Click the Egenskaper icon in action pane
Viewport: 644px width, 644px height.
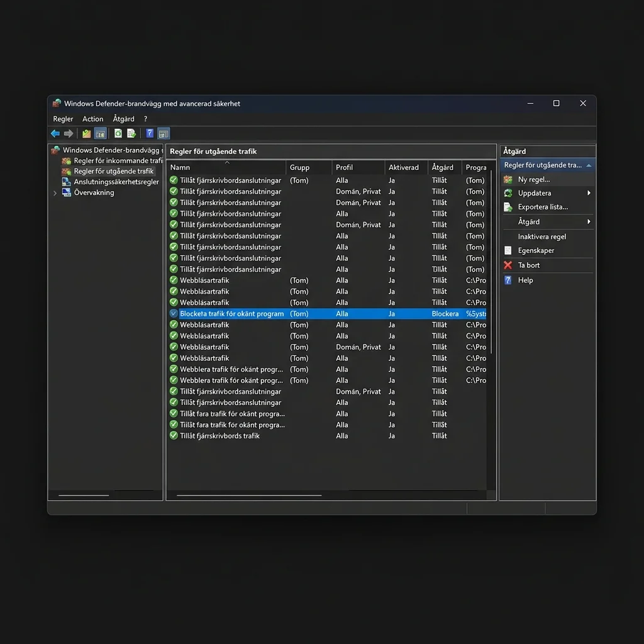508,250
